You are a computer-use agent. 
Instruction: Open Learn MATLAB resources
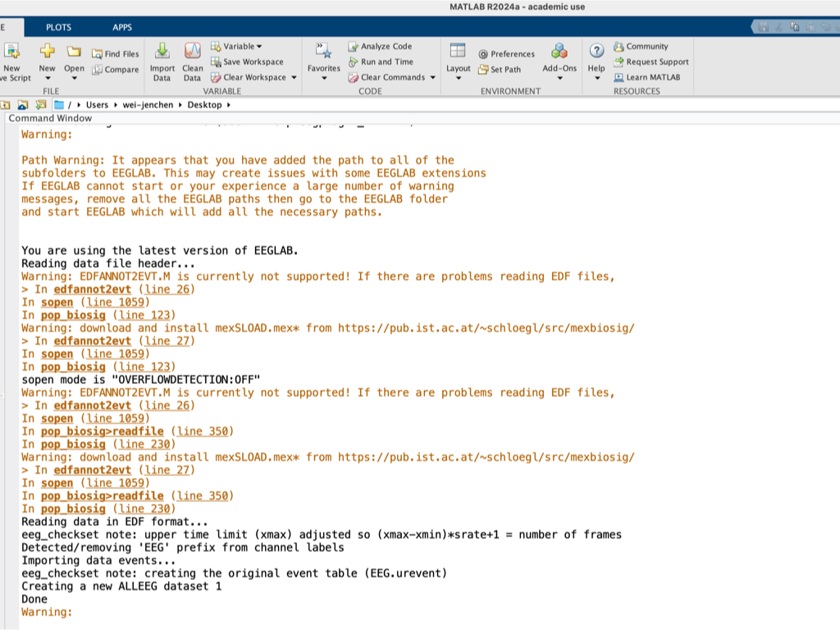tap(646, 77)
